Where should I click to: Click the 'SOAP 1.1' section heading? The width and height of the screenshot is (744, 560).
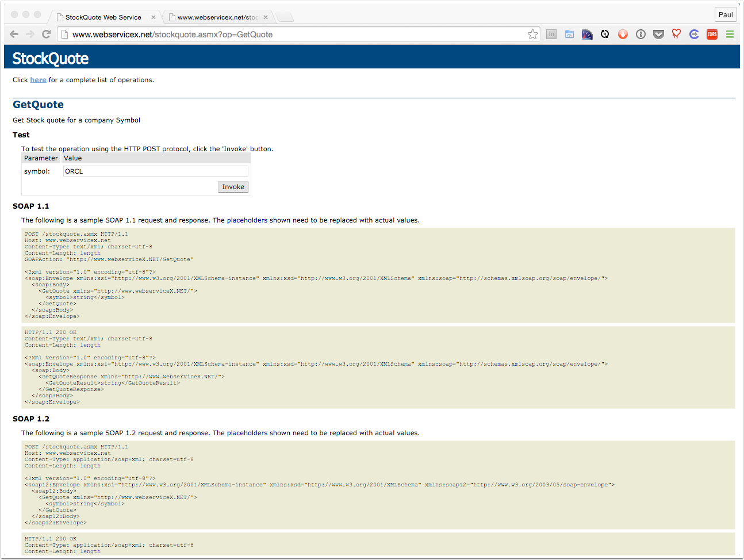pos(31,206)
